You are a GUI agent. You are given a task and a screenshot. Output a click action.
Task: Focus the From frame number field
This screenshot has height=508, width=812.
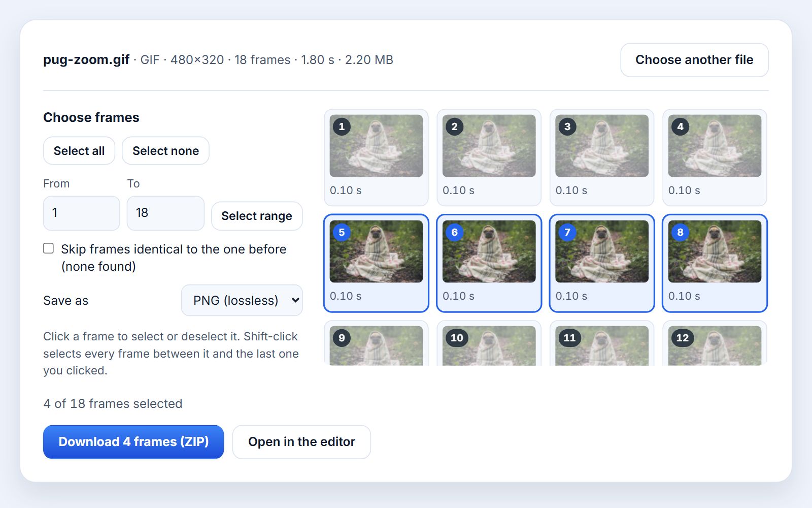[x=82, y=213]
